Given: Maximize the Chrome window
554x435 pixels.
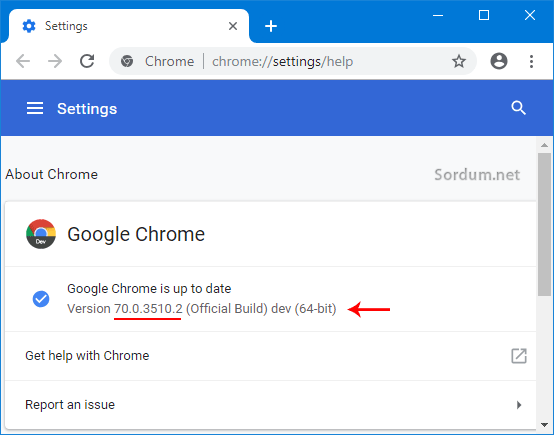Looking at the screenshot, I should 484,15.
